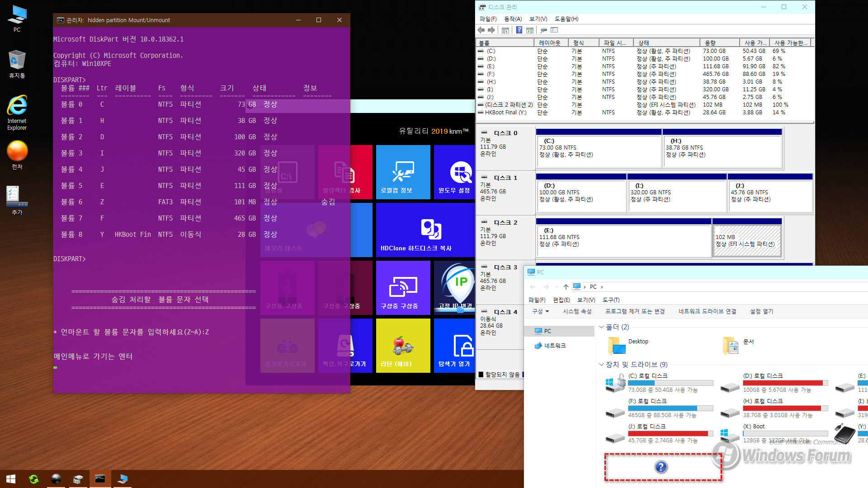Click the Windows Start button
Image resolution: width=868 pixels, height=488 pixels.
pos(11,479)
